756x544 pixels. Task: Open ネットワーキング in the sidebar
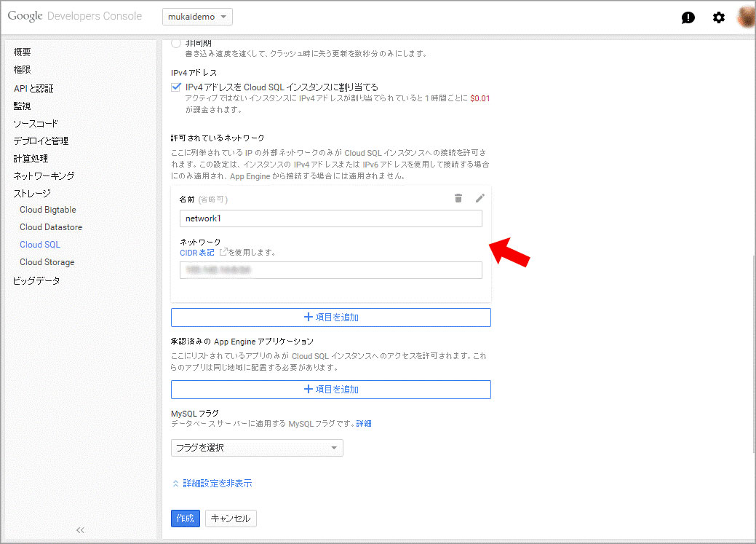[44, 176]
